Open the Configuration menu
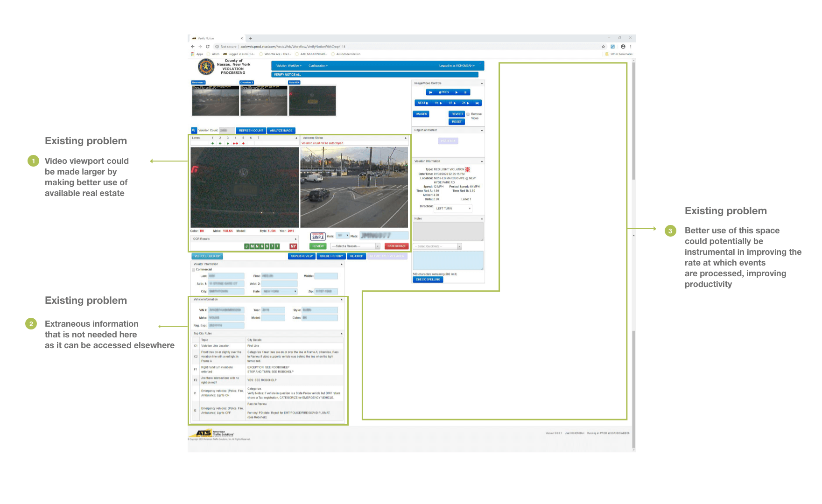The width and height of the screenshot is (822, 504). click(318, 66)
